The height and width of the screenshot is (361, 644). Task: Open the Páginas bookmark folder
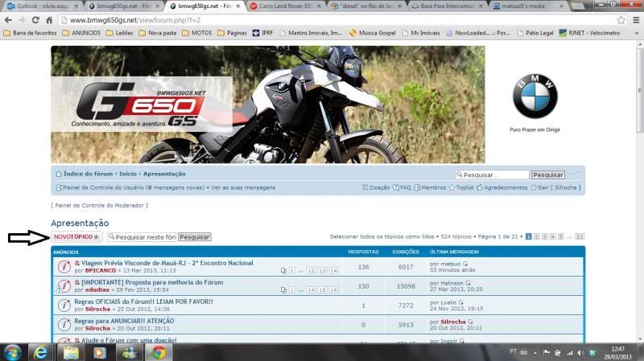tap(232, 33)
